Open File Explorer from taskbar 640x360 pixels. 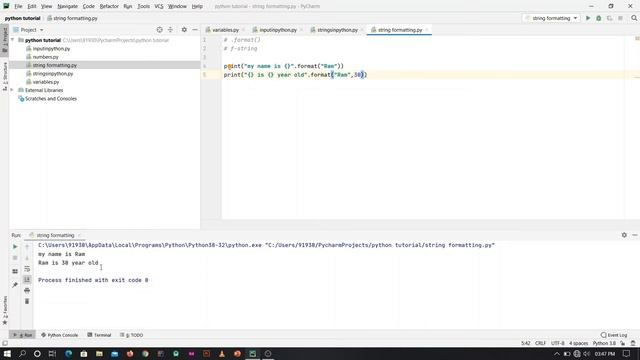point(99,353)
